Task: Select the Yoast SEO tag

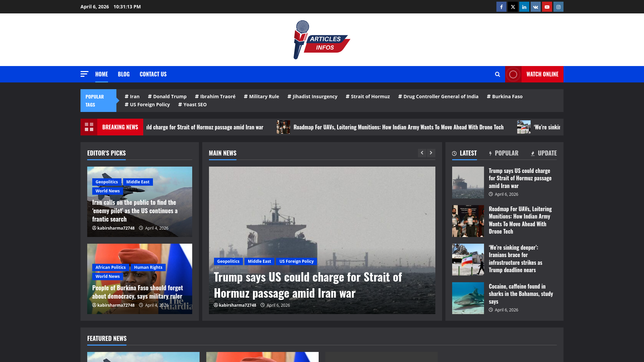Action: (x=193, y=105)
